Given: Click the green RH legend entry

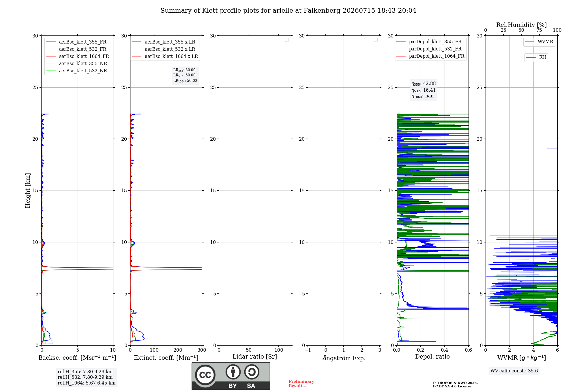Looking at the screenshot, I should pyautogui.click(x=536, y=57).
